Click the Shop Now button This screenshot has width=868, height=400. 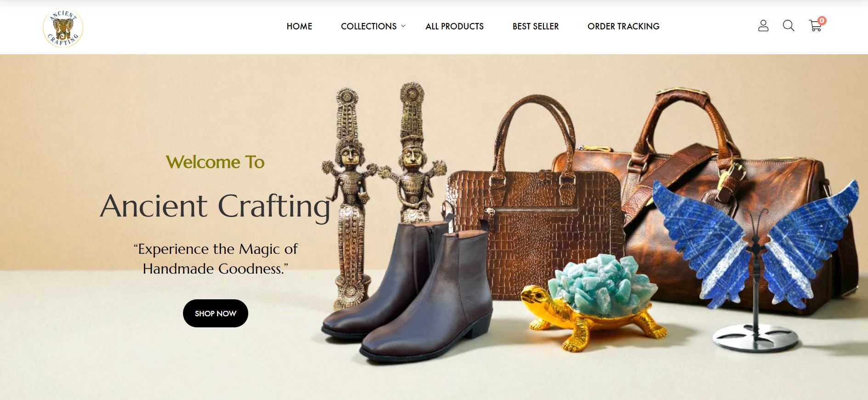point(216,314)
